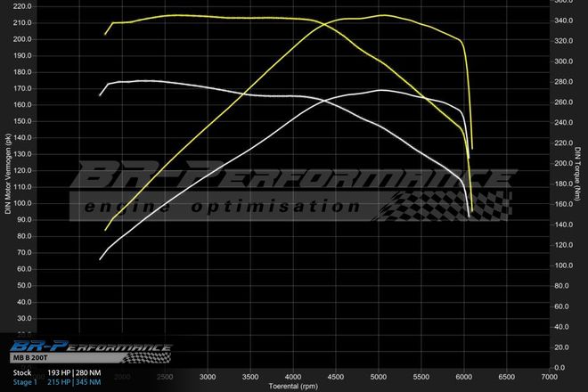Click the 3000 rpm tick label
The image size is (588, 392).
click(x=208, y=376)
